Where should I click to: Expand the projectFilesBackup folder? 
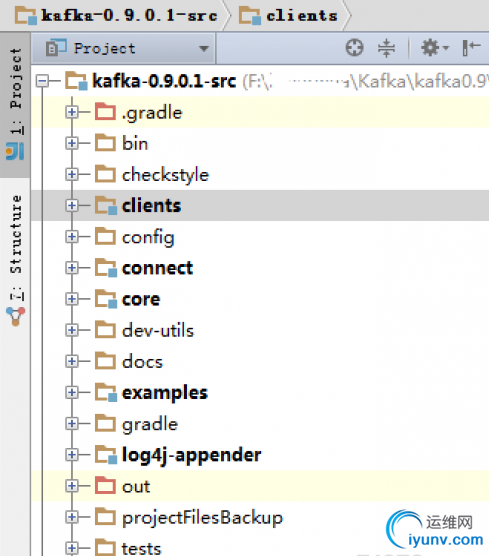point(72,517)
